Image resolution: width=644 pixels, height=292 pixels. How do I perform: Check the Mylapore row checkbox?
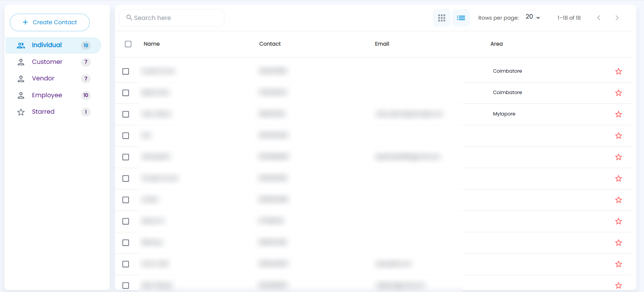click(126, 114)
